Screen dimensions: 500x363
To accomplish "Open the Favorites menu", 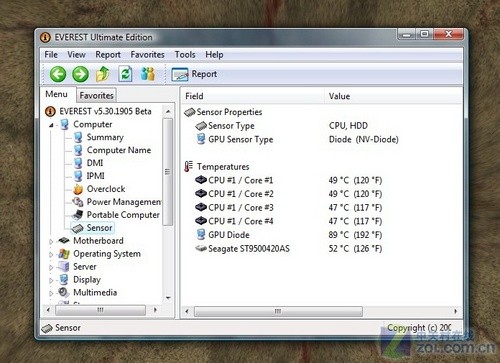I will click(147, 54).
